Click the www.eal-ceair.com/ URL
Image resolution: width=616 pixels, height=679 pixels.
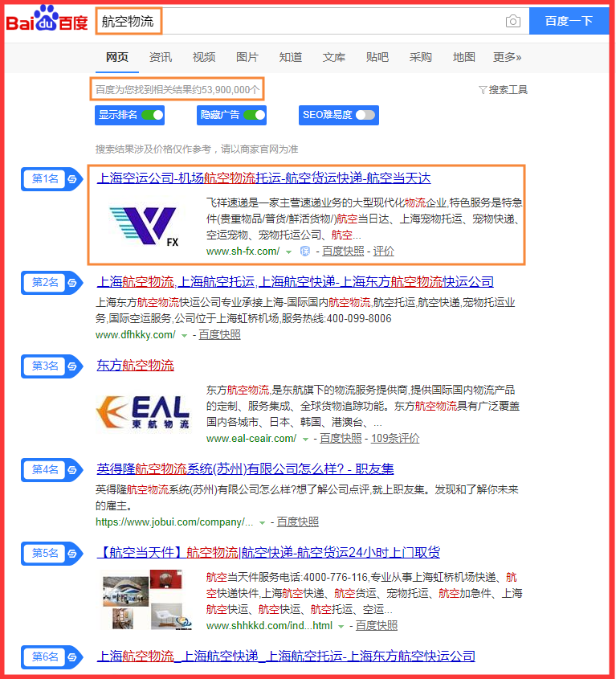tap(251, 439)
